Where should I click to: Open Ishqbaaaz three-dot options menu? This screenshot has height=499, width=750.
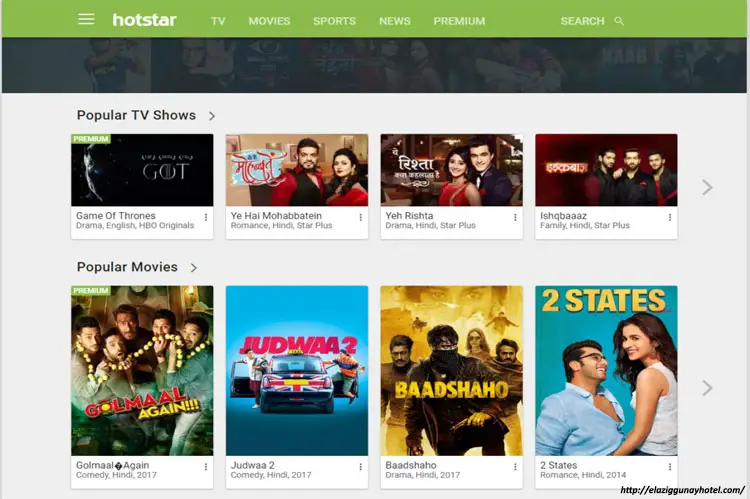(670, 217)
